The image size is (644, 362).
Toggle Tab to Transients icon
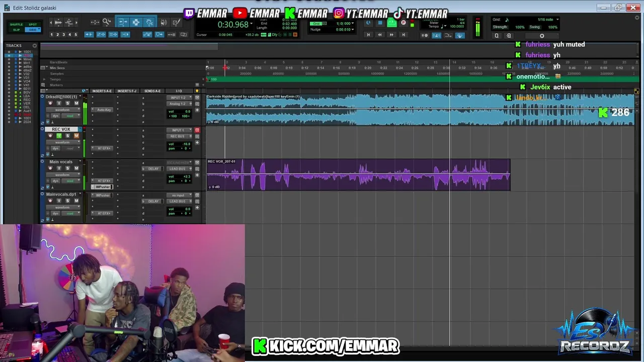[89, 35]
